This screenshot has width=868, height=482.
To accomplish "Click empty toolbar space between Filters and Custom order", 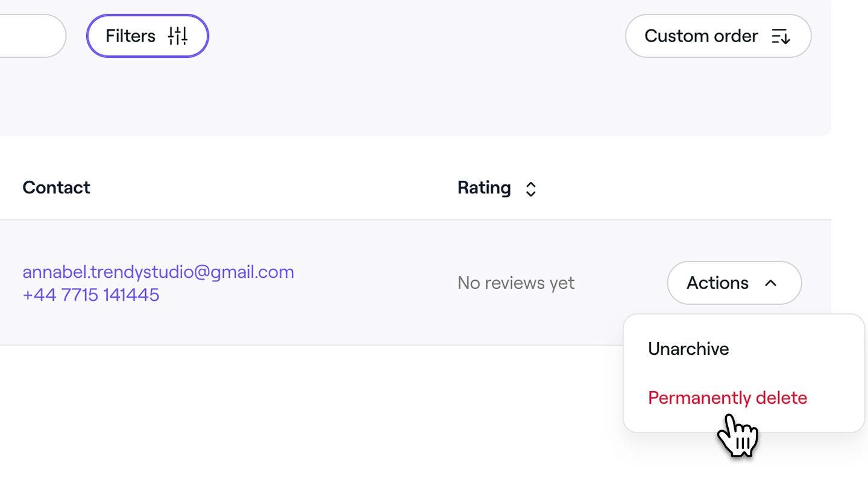I will [x=416, y=36].
